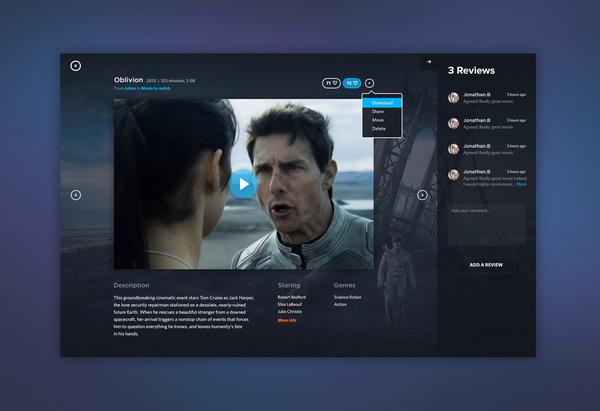The image size is (600, 411).
Task: Click the 'Add a review' button
Action: click(486, 265)
